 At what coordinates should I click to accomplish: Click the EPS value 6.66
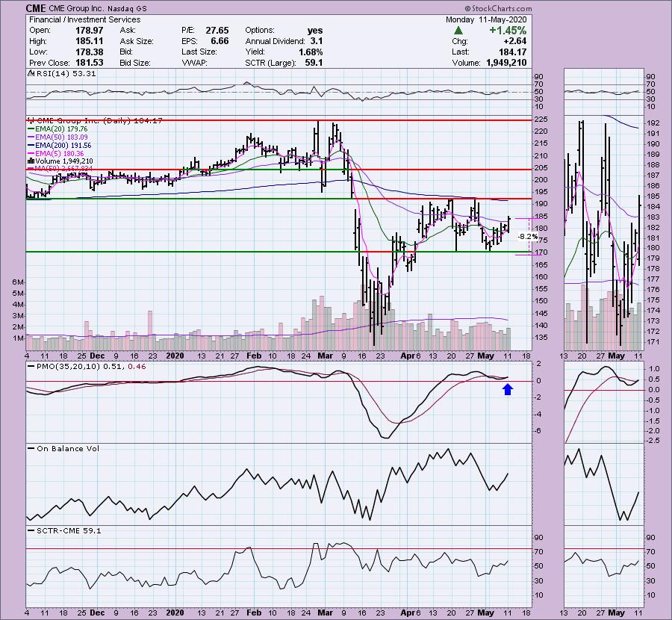coord(220,41)
